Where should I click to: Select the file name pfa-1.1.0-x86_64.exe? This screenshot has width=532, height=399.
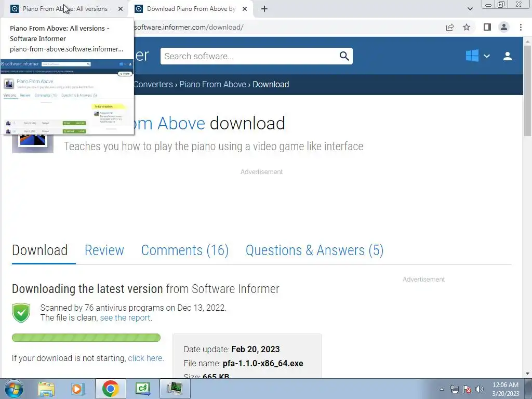263,363
